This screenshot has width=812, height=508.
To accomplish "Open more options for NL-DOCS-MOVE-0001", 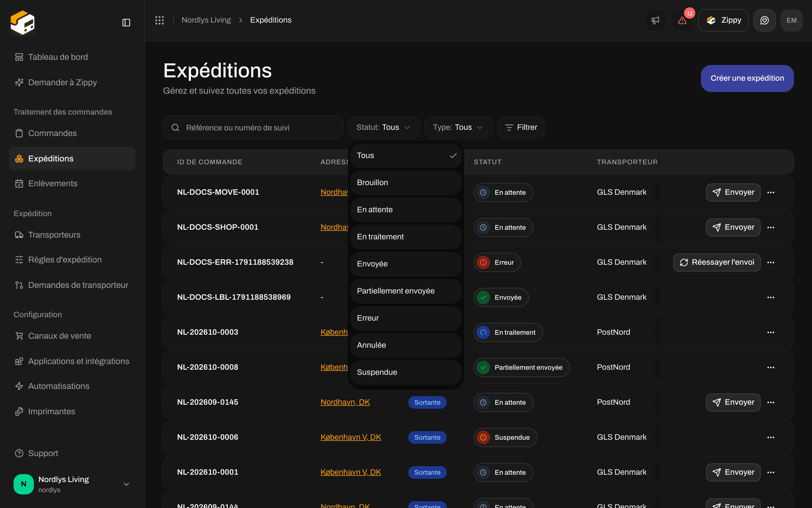I will point(771,192).
